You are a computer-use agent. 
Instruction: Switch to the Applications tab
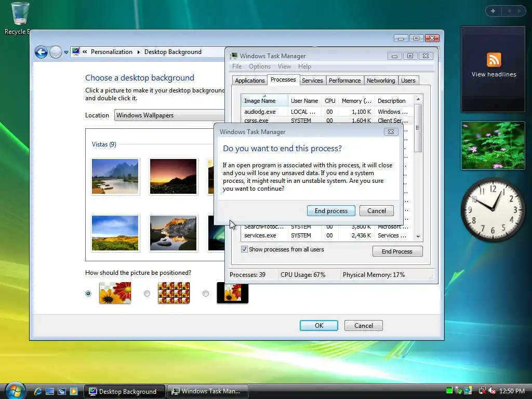click(x=250, y=81)
